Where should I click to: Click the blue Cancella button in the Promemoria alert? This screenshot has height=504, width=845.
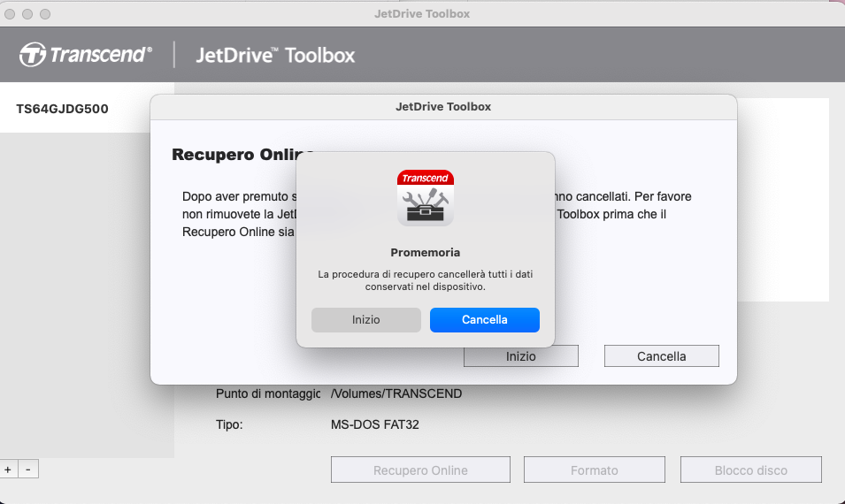point(485,320)
